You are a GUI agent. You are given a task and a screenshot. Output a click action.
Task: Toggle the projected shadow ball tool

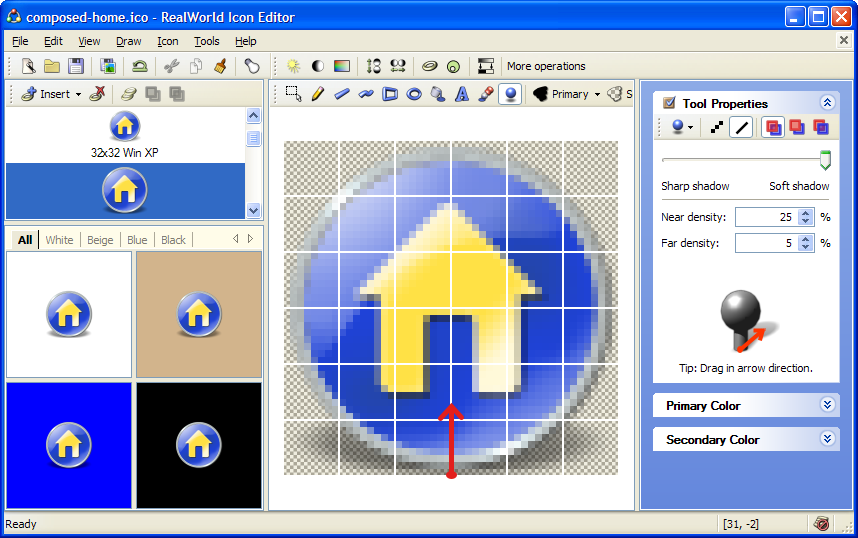click(x=510, y=94)
